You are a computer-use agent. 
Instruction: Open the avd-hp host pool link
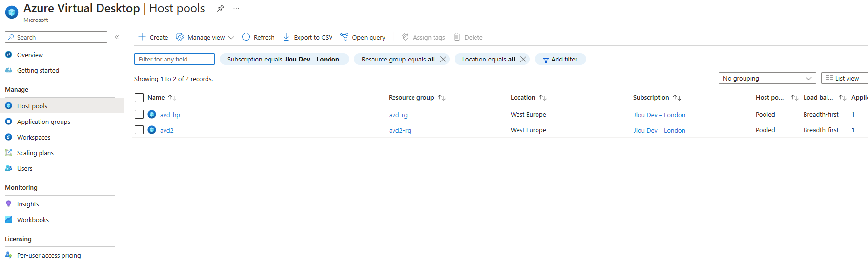point(170,115)
